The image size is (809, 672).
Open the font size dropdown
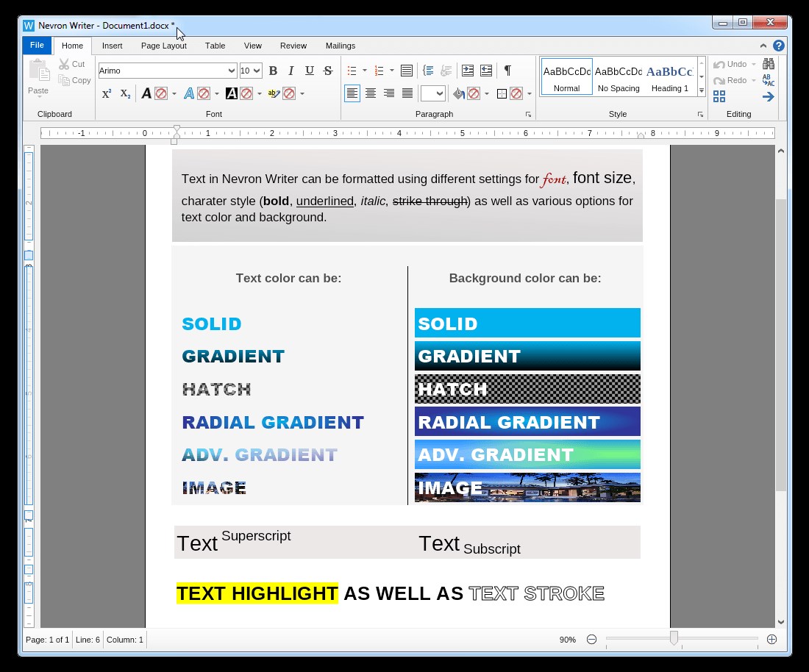(257, 71)
